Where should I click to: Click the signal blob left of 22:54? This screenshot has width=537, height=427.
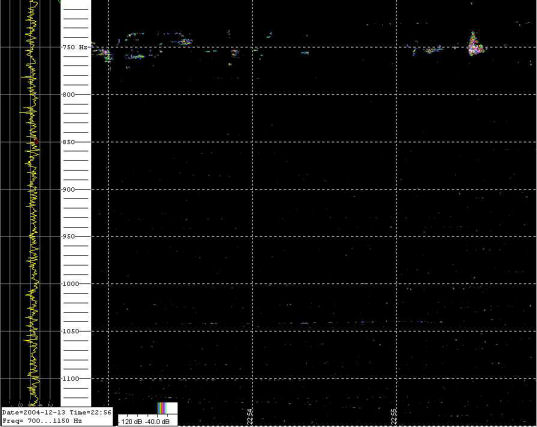[x=234, y=53]
